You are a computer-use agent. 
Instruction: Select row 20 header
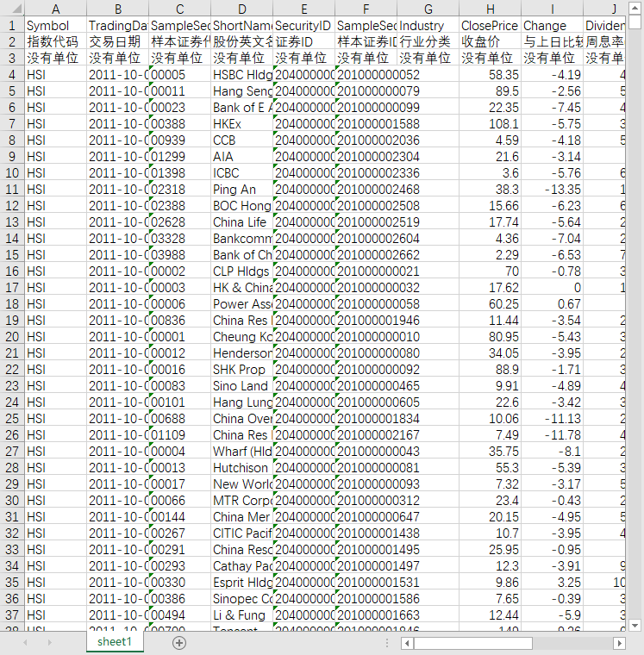[12, 337]
